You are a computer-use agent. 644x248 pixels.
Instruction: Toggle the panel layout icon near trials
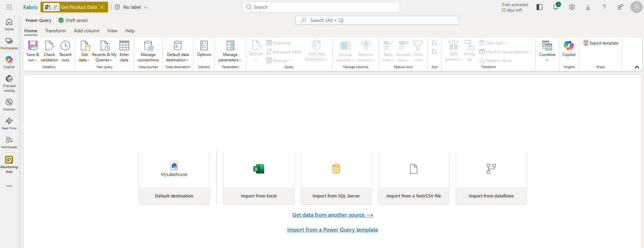540,7
